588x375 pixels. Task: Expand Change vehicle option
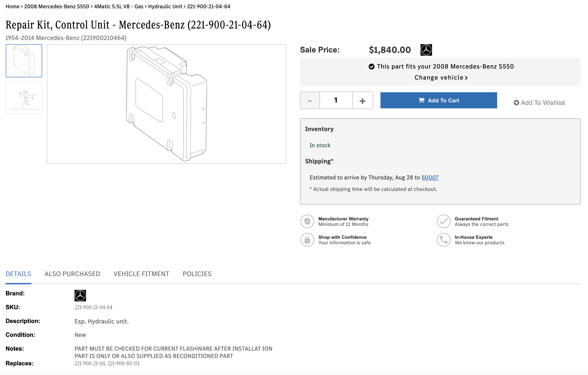pos(441,78)
